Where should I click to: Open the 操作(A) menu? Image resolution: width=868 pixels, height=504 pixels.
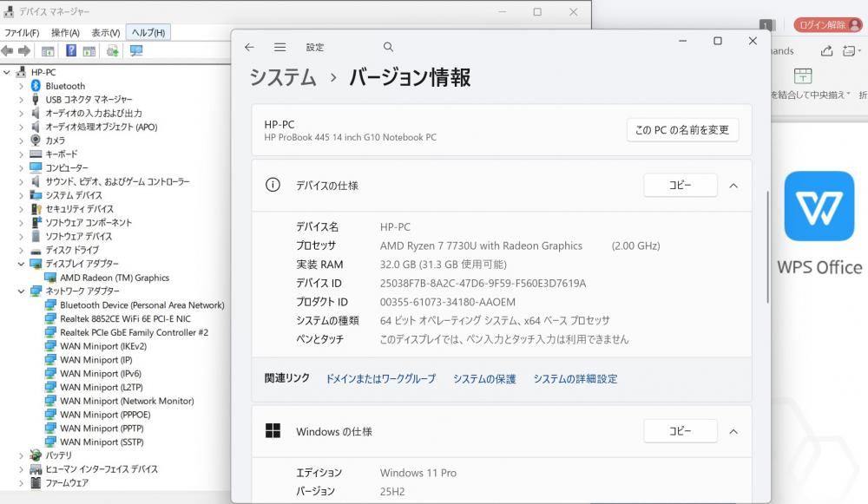(x=65, y=32)
